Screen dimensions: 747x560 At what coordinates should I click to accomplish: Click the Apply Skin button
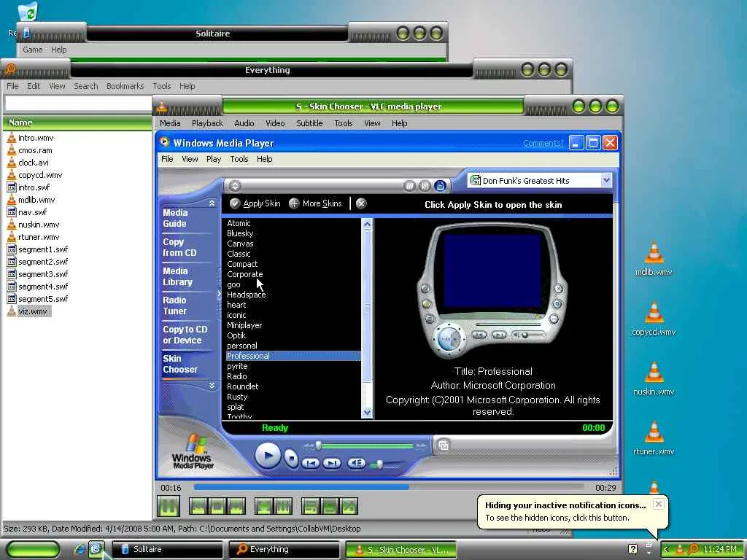coord(255,203)
